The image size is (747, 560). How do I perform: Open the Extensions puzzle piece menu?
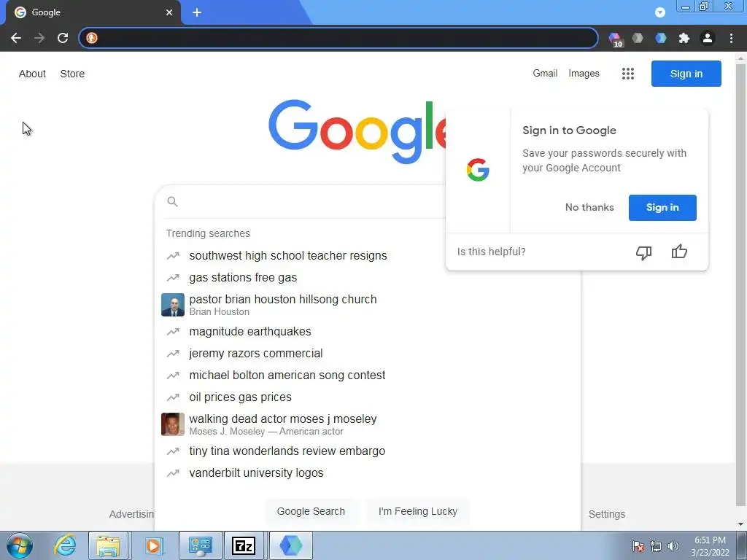[684, 38]
